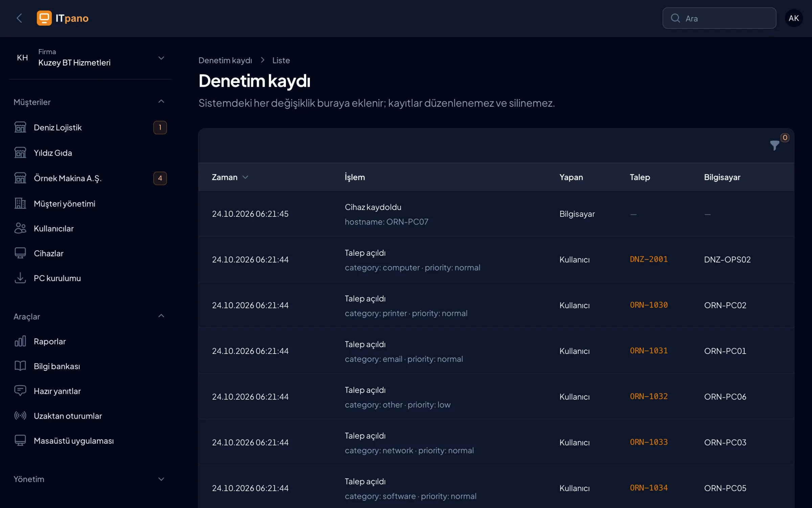Click the Yıldız Gıda store icon
The height and width of the screenshot is (508, 812).
tap(20, 153)
